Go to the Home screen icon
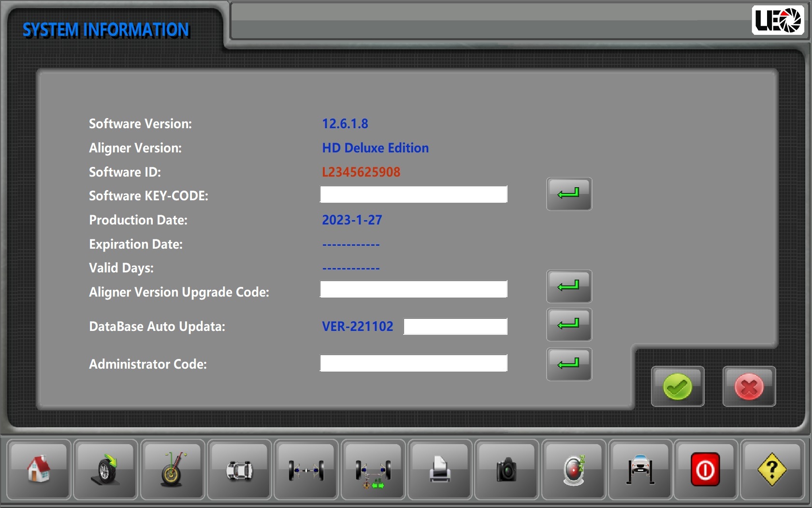The image size is (812, 508). pos(39,470)
